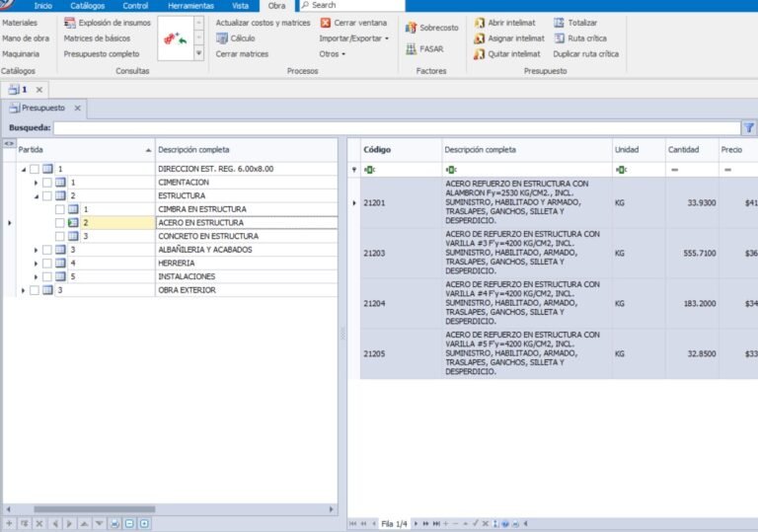Click the table icon of row ACERO EN ESTRUCTURA

(73, 222)
